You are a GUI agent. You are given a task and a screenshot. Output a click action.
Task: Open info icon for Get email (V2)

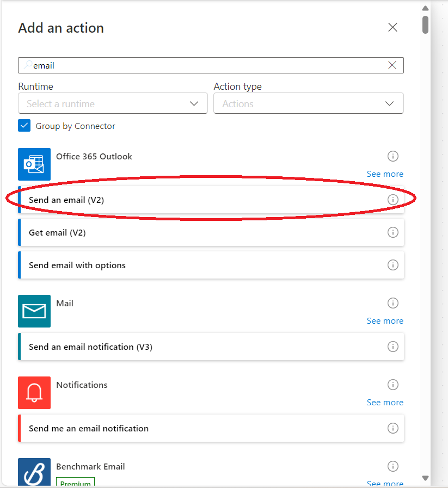click(393, 232)
